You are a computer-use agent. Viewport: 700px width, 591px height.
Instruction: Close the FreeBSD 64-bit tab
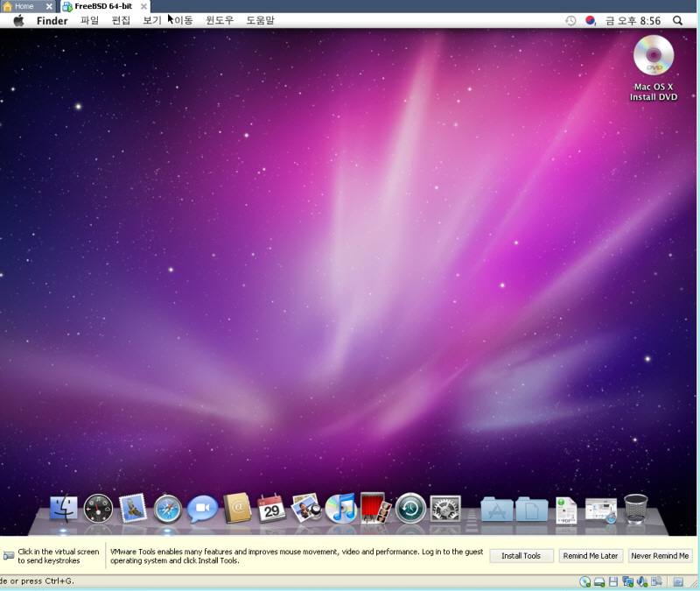pyautogui.click(x=143, y=6)
